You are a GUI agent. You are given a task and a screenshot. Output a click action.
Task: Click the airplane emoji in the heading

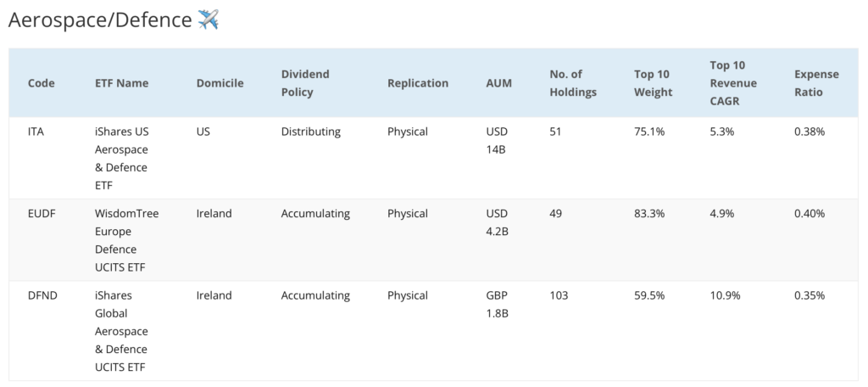click(x=209, y=20)
